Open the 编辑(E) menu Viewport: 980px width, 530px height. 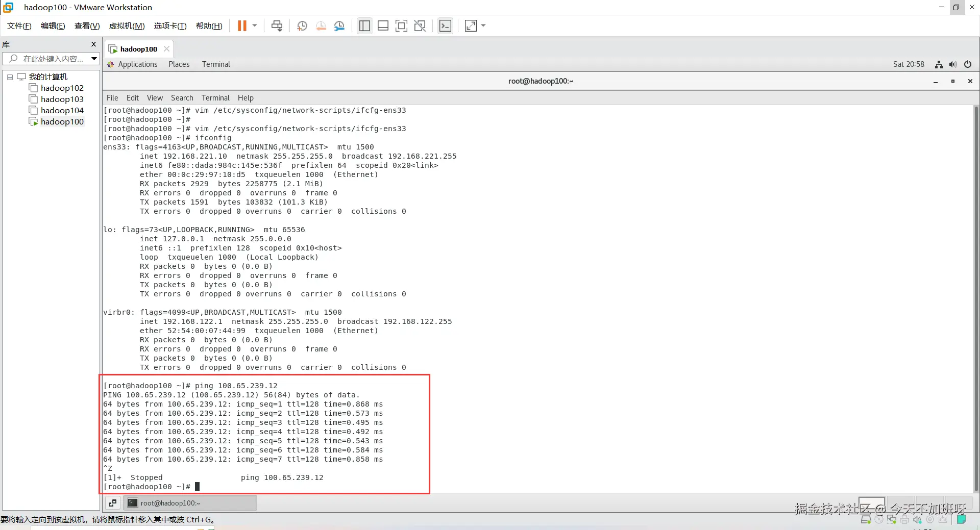coord(53,26)
